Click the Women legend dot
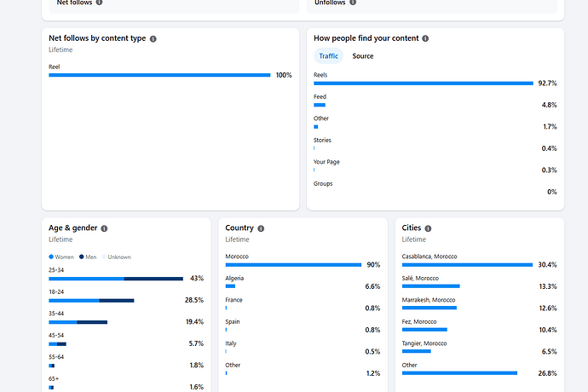The width and height of the screenshot is (588, 392). [x=51, y=257]
